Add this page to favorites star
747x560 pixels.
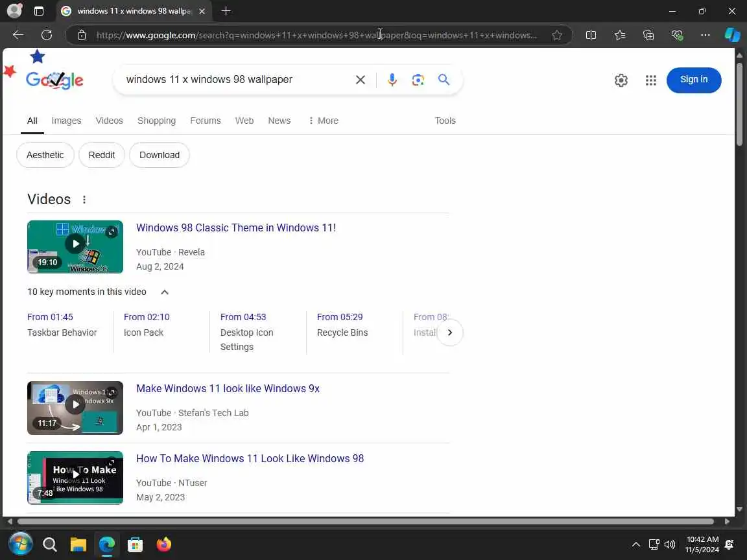click(x=557, y=35)
